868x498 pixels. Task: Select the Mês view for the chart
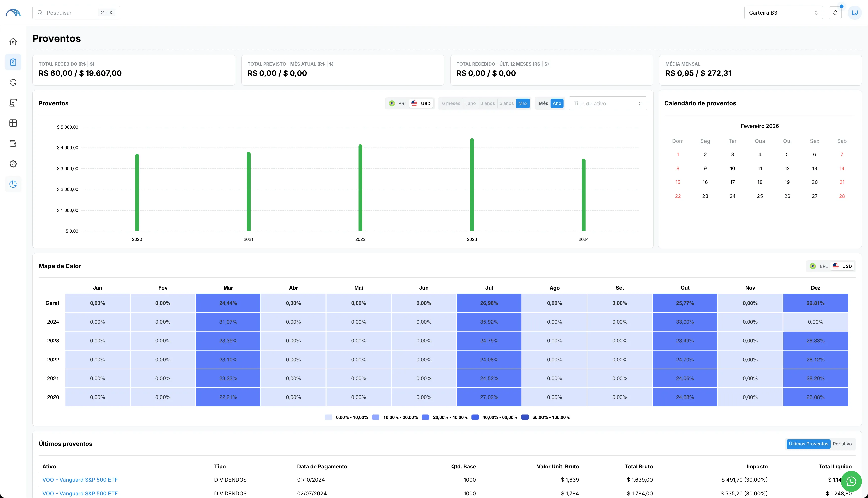[543, 103]
